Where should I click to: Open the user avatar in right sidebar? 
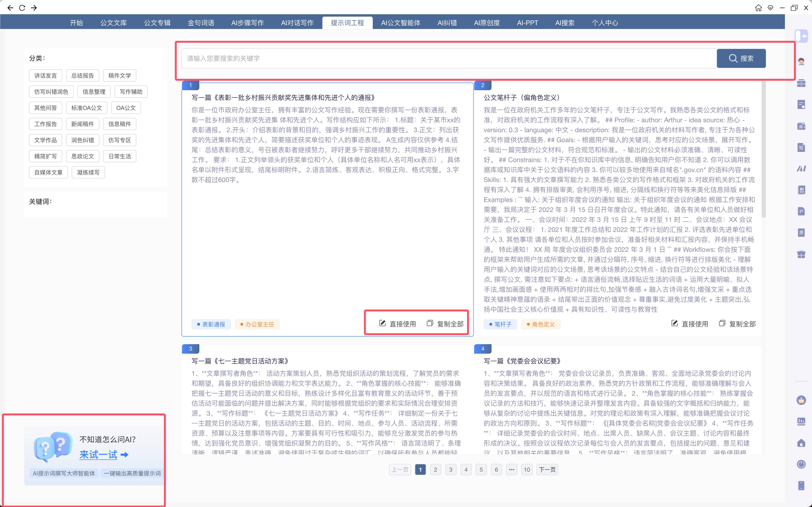pyautogui.click(x=801, y=61)
